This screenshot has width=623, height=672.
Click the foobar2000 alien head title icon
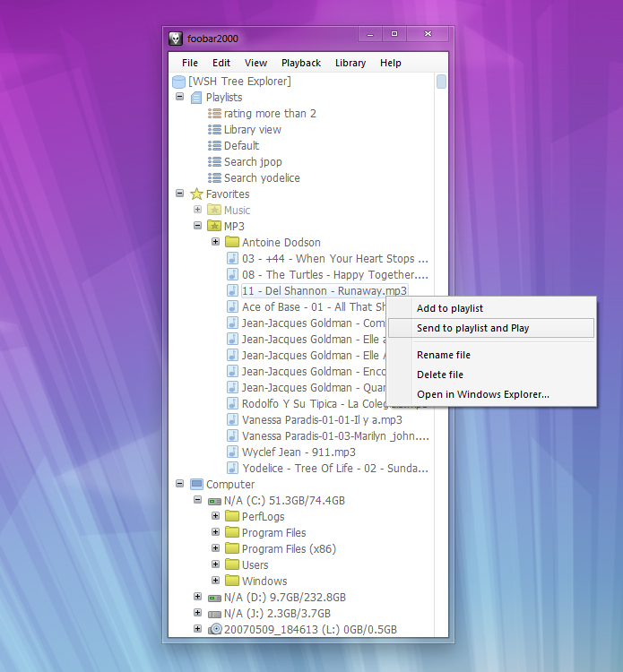(175, 39)
